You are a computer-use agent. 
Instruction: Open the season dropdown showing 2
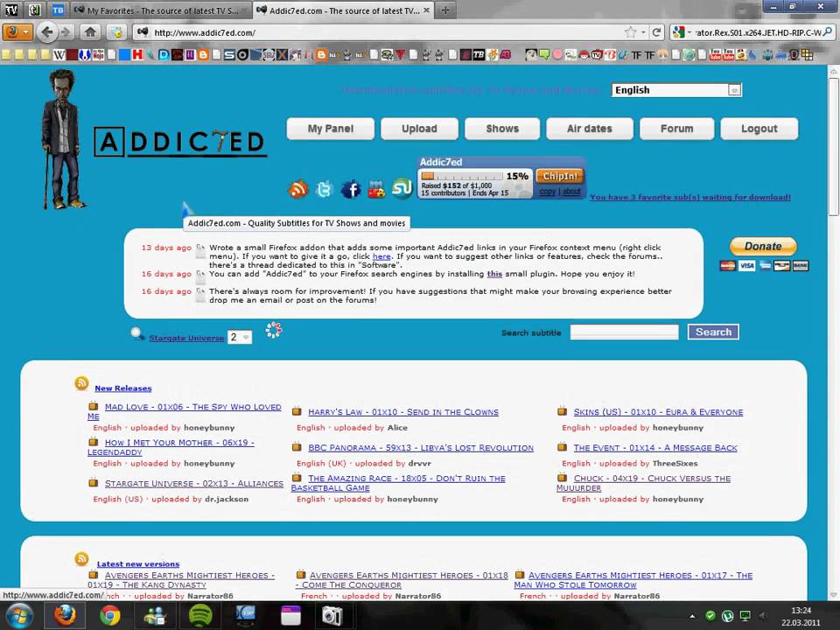click(240, 337)
